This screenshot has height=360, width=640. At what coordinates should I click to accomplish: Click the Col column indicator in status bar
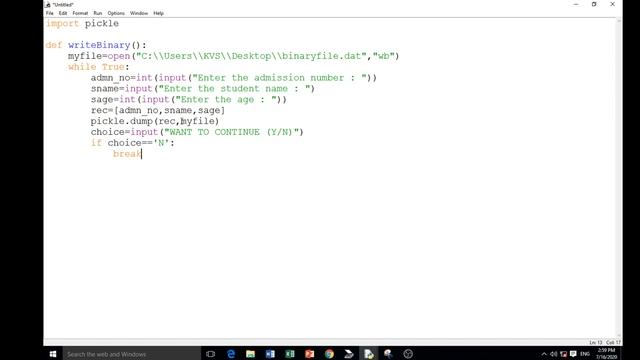click(x=613, y=342)
